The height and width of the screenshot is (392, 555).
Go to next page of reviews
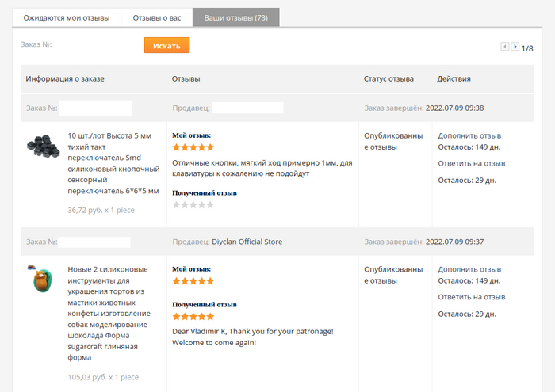(x=515, y=48)
